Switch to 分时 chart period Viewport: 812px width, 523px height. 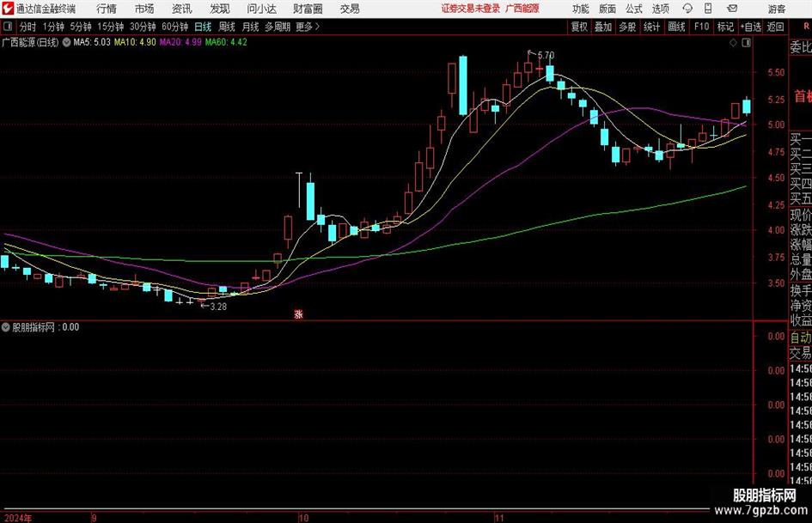click(28, 27)
